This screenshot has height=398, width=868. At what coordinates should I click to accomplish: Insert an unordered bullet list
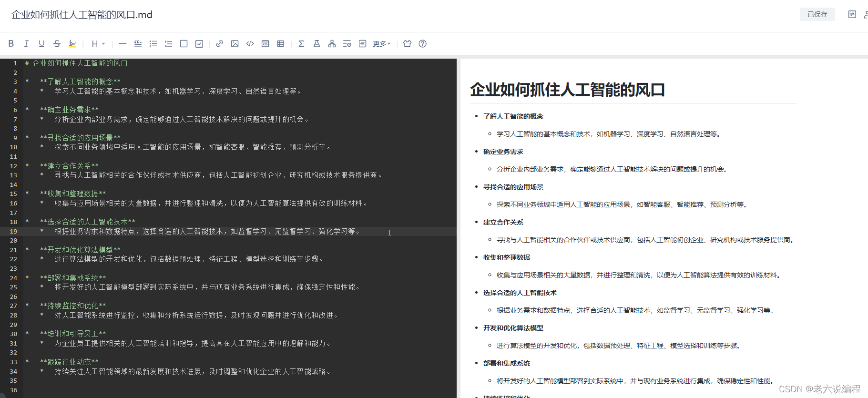click(153, 44)
